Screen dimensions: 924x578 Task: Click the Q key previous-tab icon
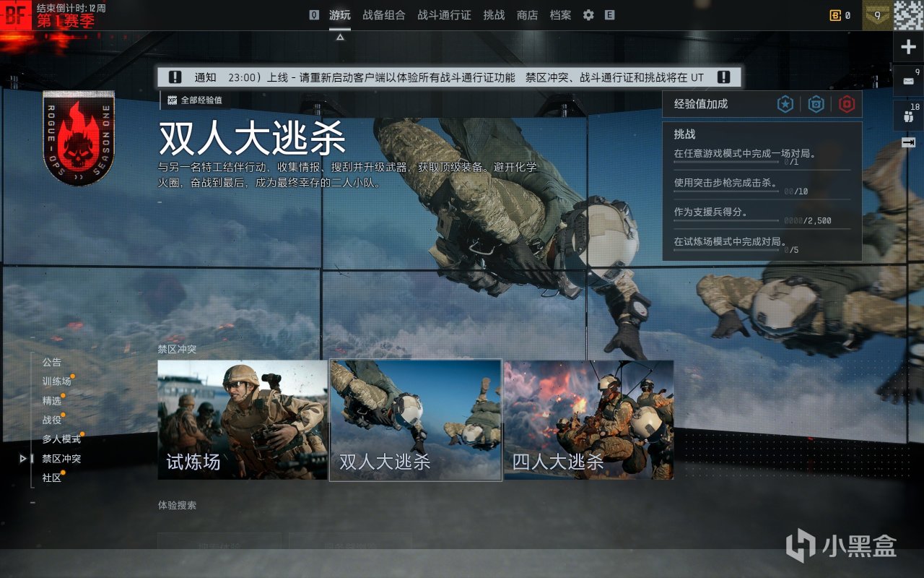pyautogui.click(x=314, y=14)
